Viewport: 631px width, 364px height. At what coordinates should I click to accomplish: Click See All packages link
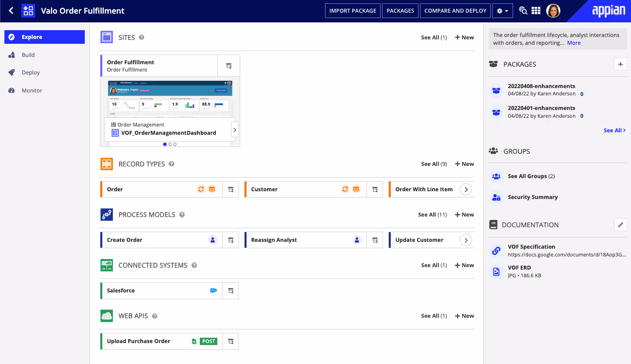point(614,130)
